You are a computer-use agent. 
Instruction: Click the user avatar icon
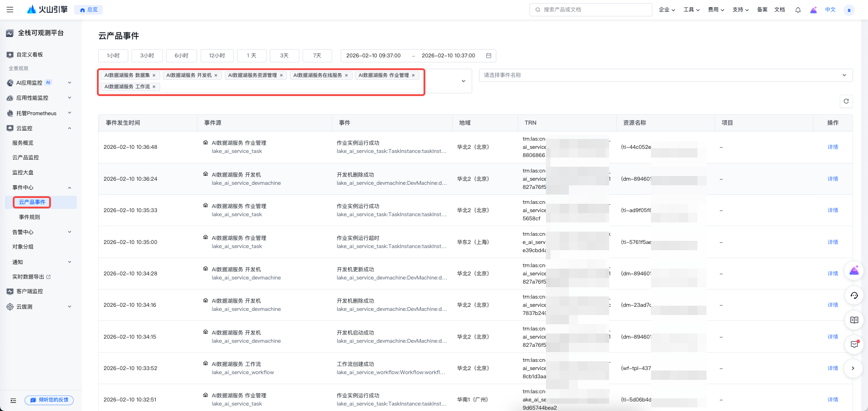pos(849,10)
